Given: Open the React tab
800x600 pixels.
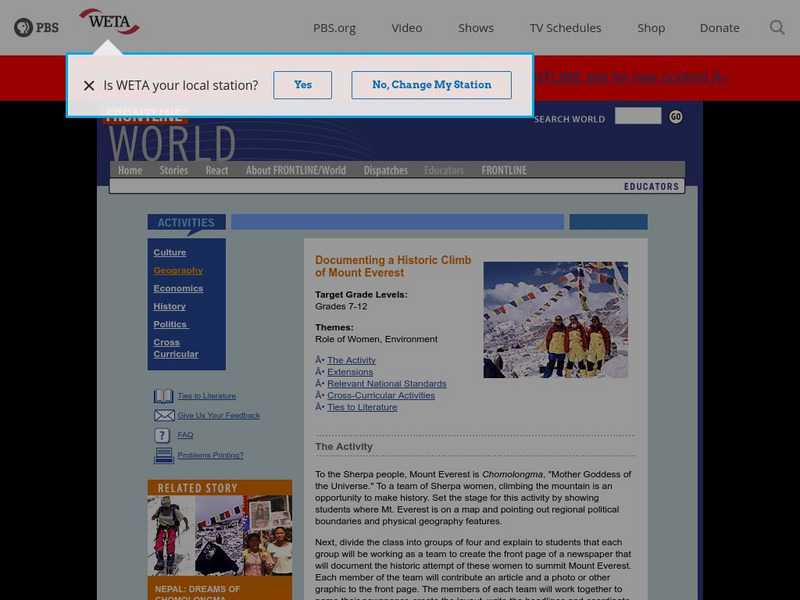Looking at the screenshot, I should (217, 170).
